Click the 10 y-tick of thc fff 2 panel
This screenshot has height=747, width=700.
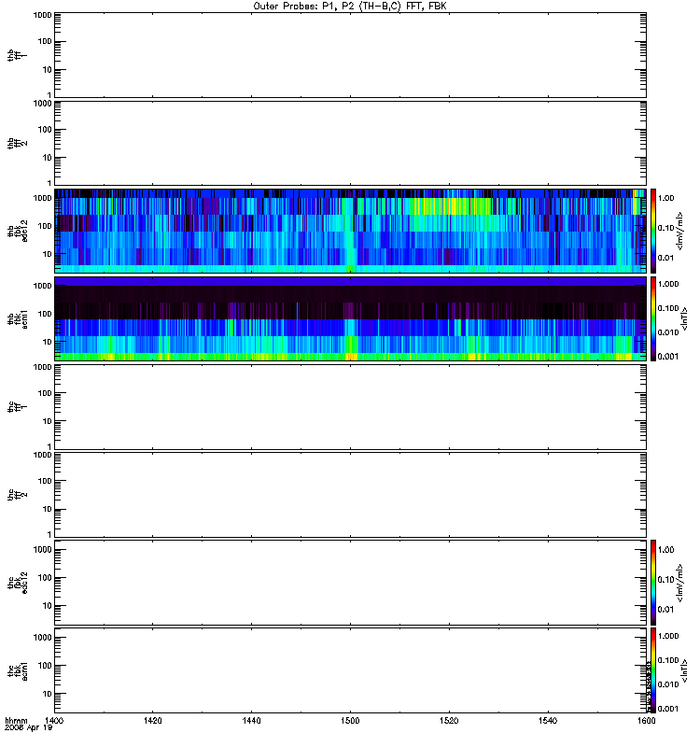tap(48, 509)
